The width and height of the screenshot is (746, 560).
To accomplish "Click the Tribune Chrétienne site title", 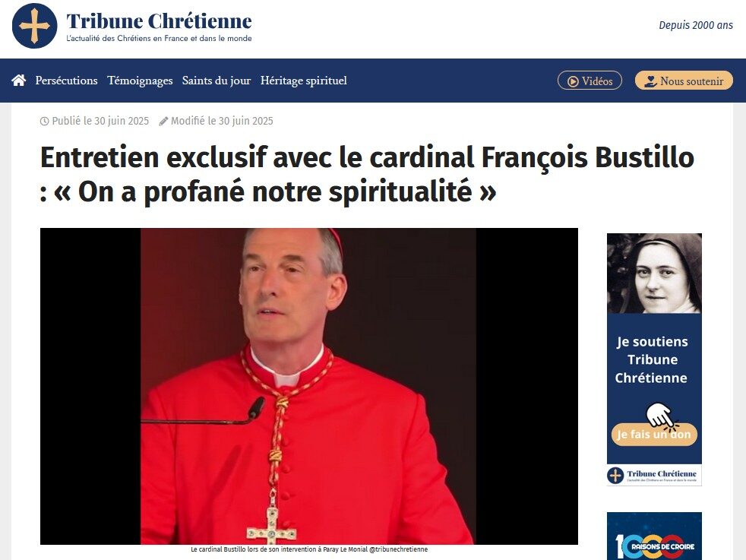I will 159,21.
